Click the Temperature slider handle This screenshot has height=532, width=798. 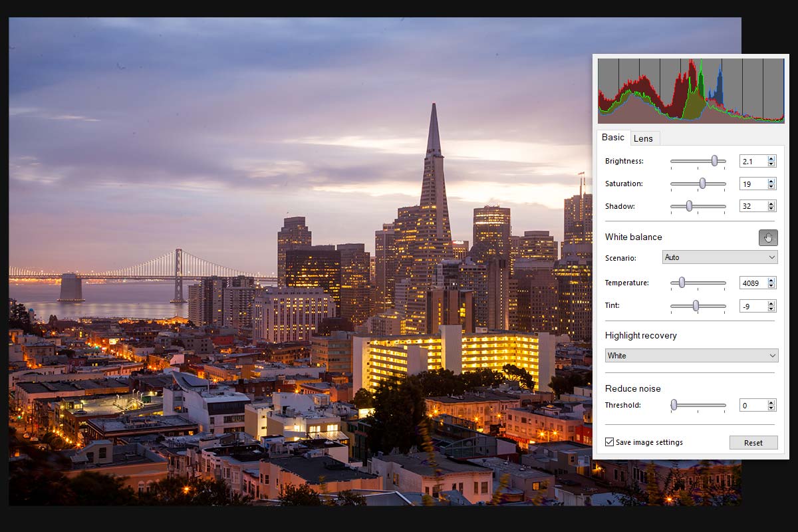point(682,283)
